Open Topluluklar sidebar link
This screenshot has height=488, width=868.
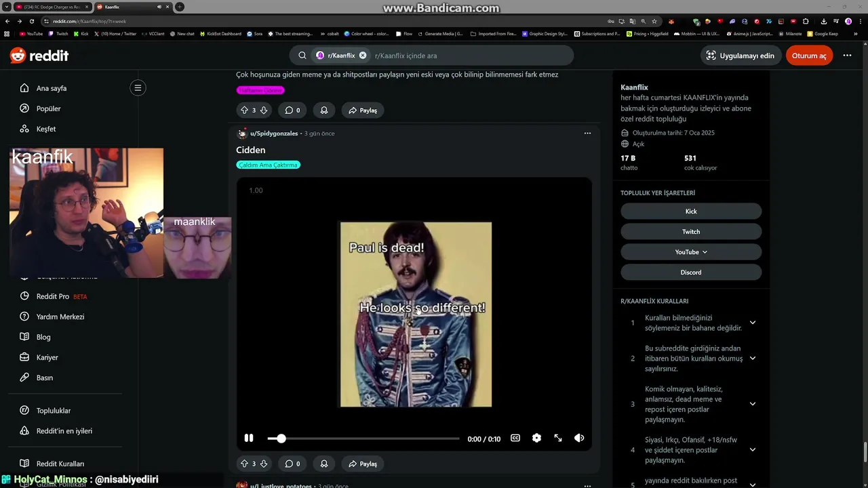[53, 411]
